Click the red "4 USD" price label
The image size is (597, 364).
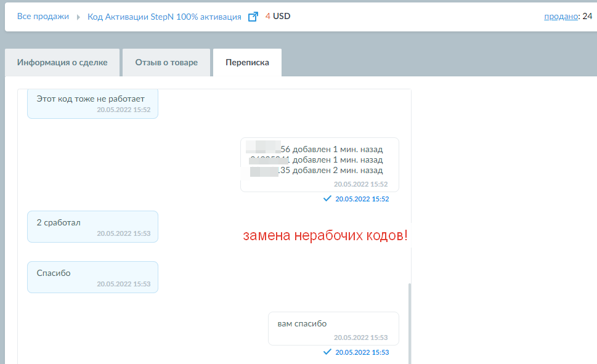(x=275, y=17)
